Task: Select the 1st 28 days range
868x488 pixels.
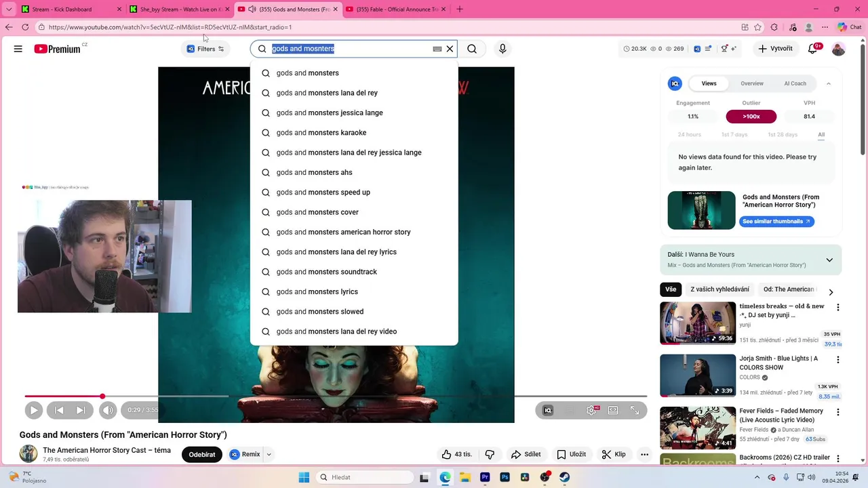Action: pos(783,135)
